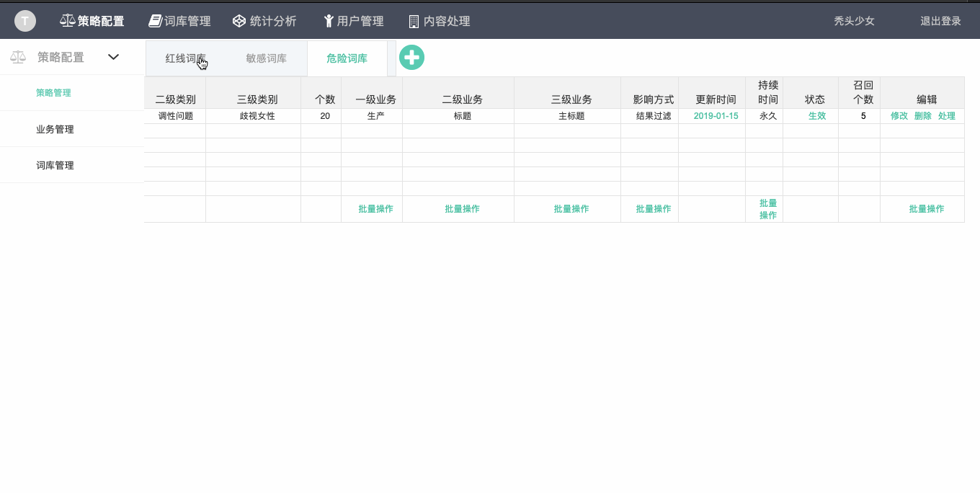
Task: Click 批量操作 under 影响方式 column
Action: tap(654, 209)
